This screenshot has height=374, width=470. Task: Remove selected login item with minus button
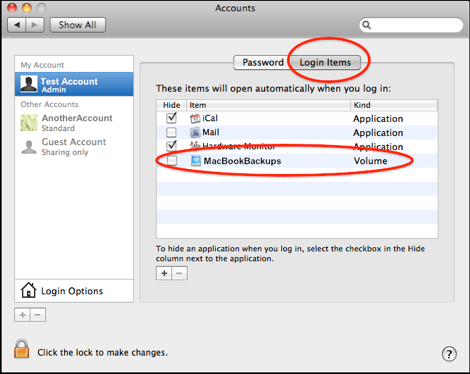click(180, 273)
